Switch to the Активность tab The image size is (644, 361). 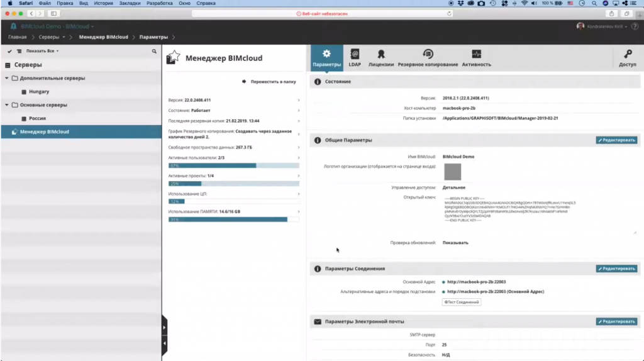[476, 58]
